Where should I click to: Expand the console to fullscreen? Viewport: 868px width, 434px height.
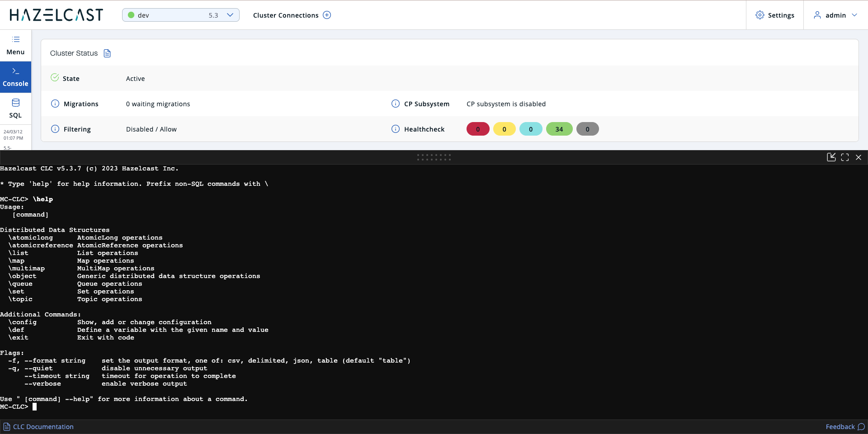[844, 157]
